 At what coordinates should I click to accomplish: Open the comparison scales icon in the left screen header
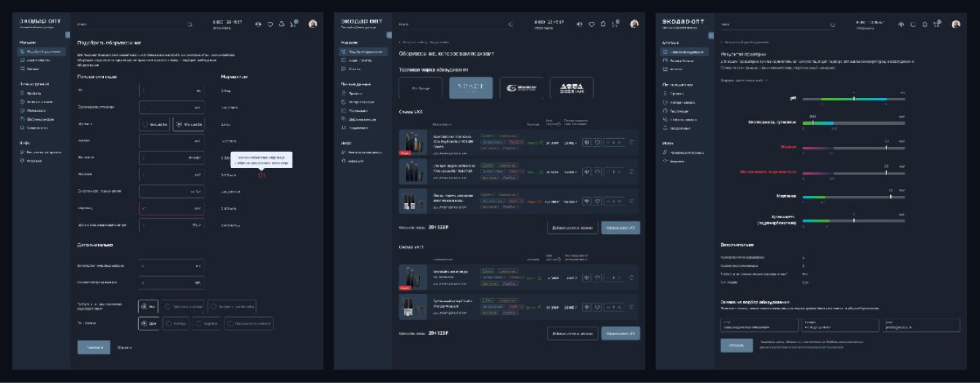pos(258,24)
